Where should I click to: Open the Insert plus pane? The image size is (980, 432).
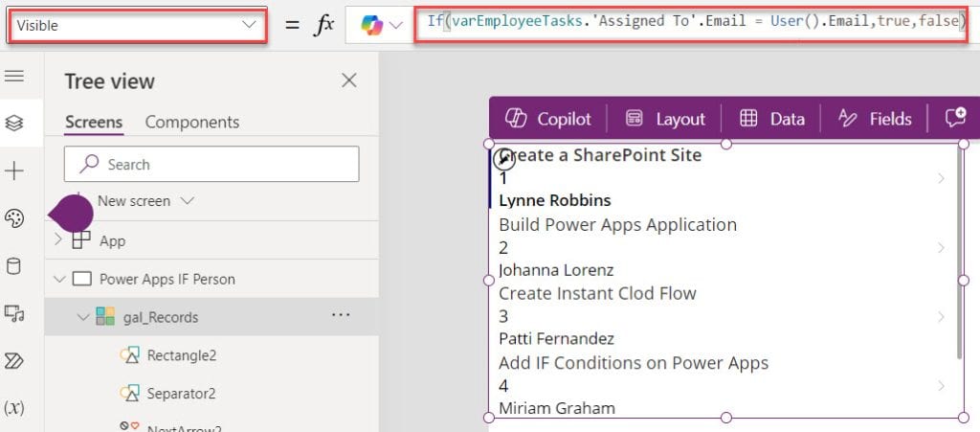13,171
